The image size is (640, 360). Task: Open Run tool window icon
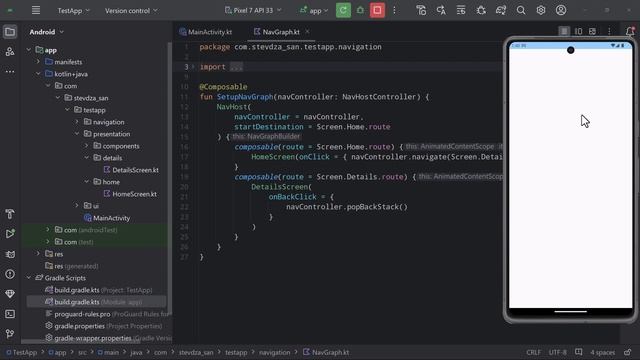[10, 233]
